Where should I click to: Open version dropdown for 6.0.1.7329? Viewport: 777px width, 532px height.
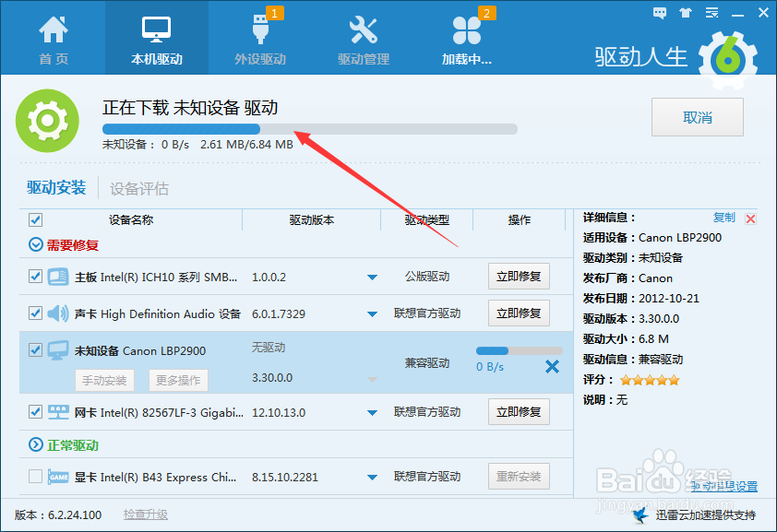coord(372,313)
